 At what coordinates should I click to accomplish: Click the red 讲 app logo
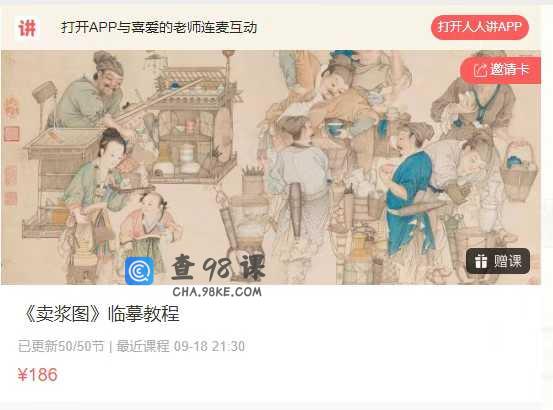(27, 28)
